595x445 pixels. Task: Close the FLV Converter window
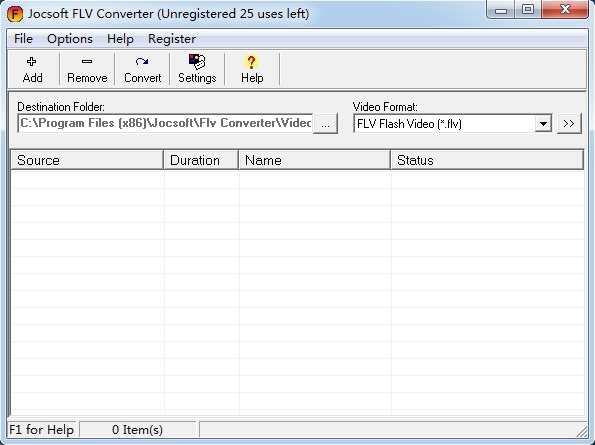(565, 9)
